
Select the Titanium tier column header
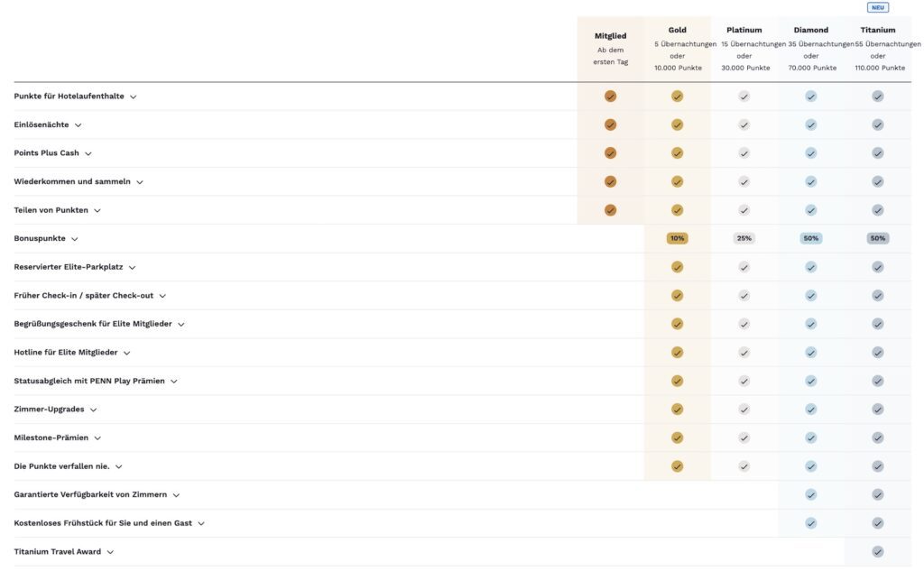pyautogui.click(x=878, y=30)
